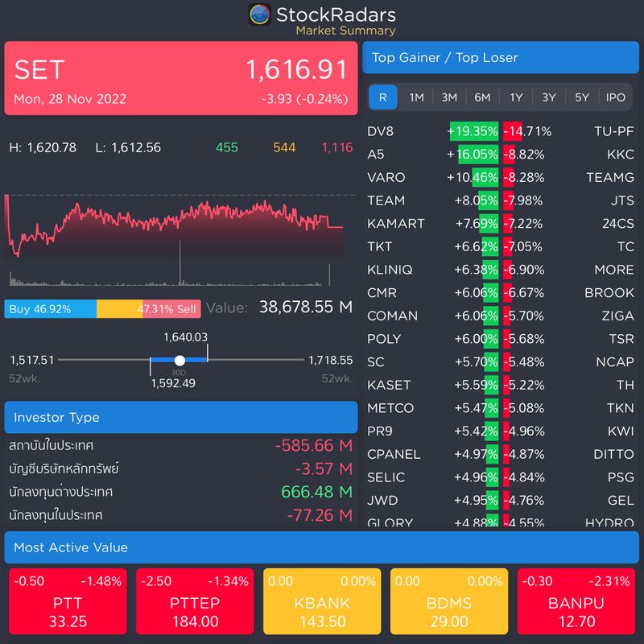Open the 5Y tab
Screen dimensions: 644x644
click(581, 97)
